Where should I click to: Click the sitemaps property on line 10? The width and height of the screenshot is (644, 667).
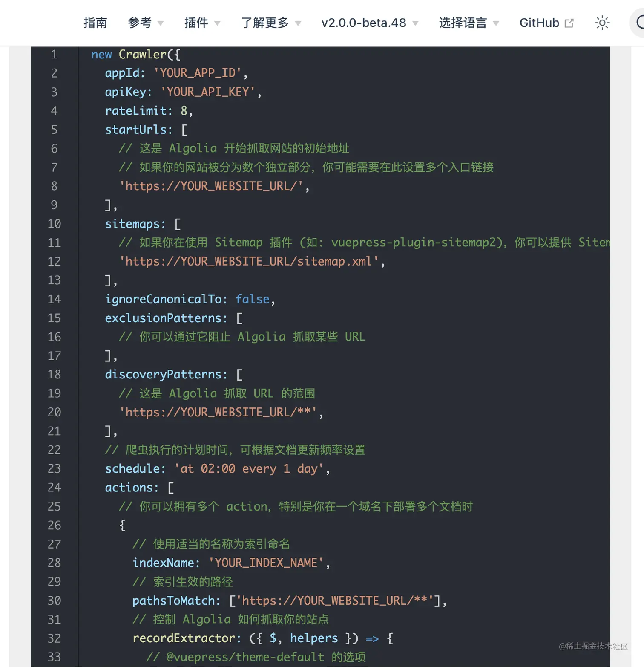[132, 224]
